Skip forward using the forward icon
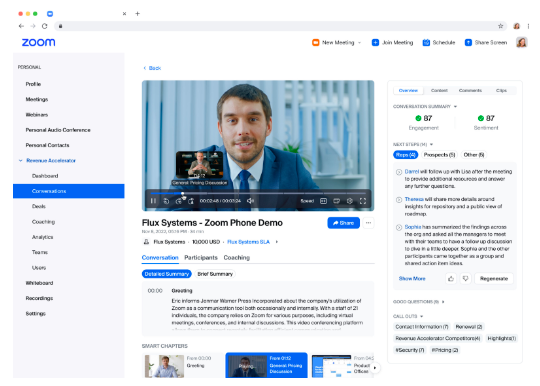This screenshot has height=386, width=540. pyautogui.click(x=179, y=201)
